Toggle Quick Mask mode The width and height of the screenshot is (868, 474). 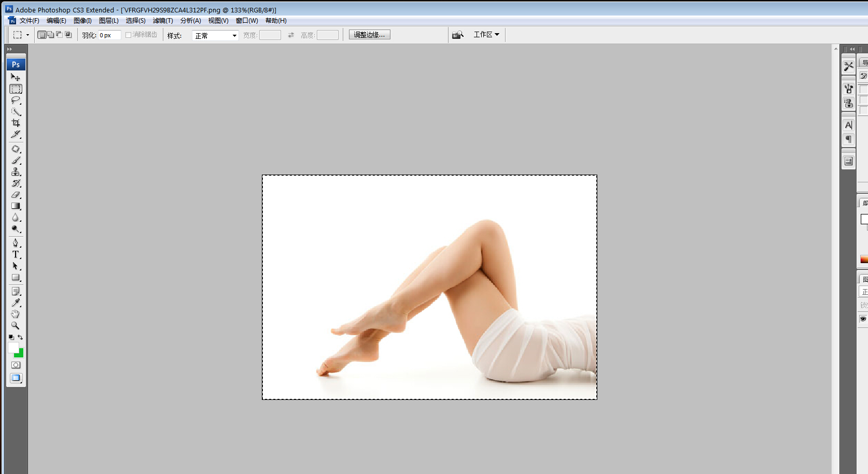(16, 365)
